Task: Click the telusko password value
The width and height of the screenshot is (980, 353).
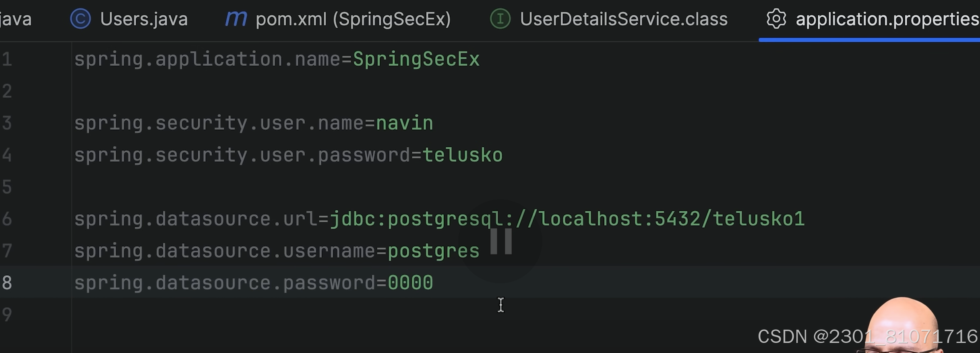Action: coord(463,155)
